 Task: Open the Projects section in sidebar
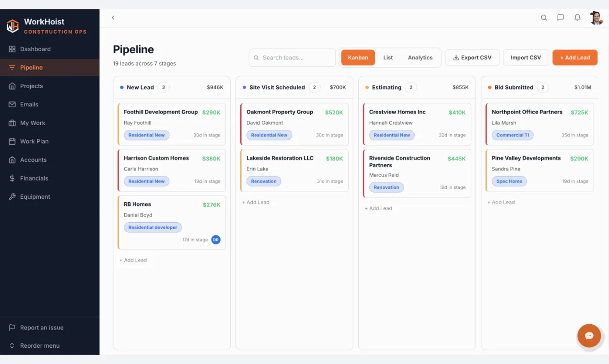click(50, 86)
